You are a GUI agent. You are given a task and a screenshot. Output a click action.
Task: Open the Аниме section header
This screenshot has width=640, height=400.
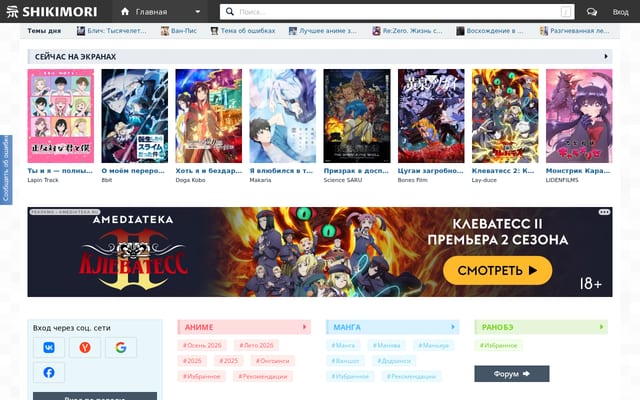point(244,327)
